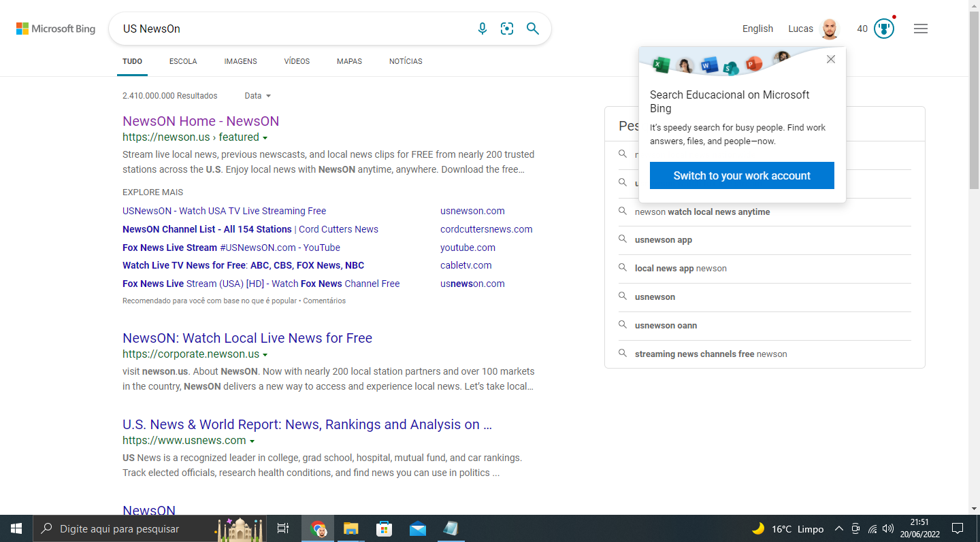Switch to the IMAGENS tab
This screenshot has width=980, height=542.
coord(241,61)
